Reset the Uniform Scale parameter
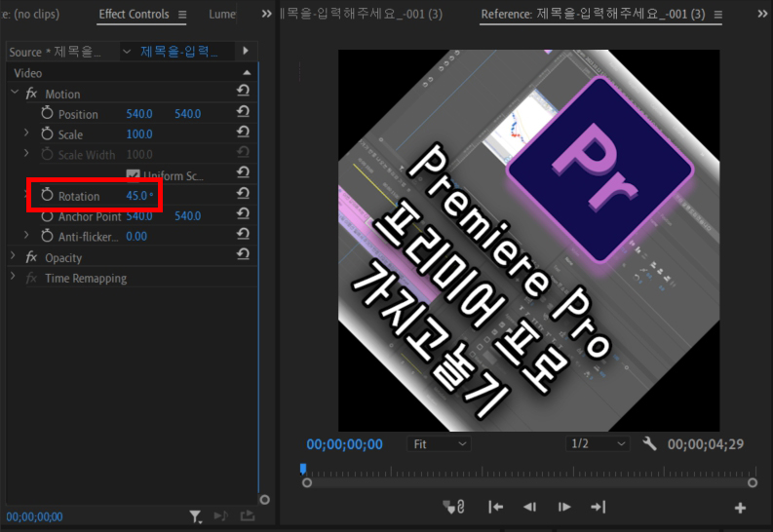The width and height of the screenshot is (773, 532). tap(243, 171)
